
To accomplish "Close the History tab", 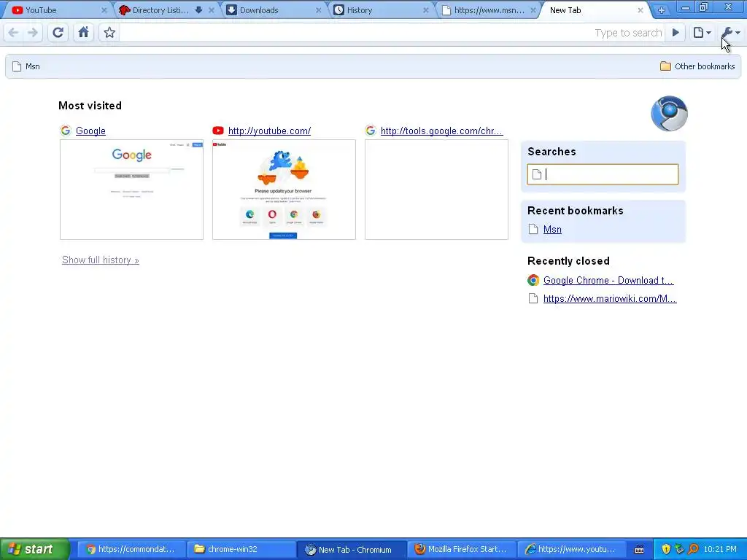I will 426,10.
